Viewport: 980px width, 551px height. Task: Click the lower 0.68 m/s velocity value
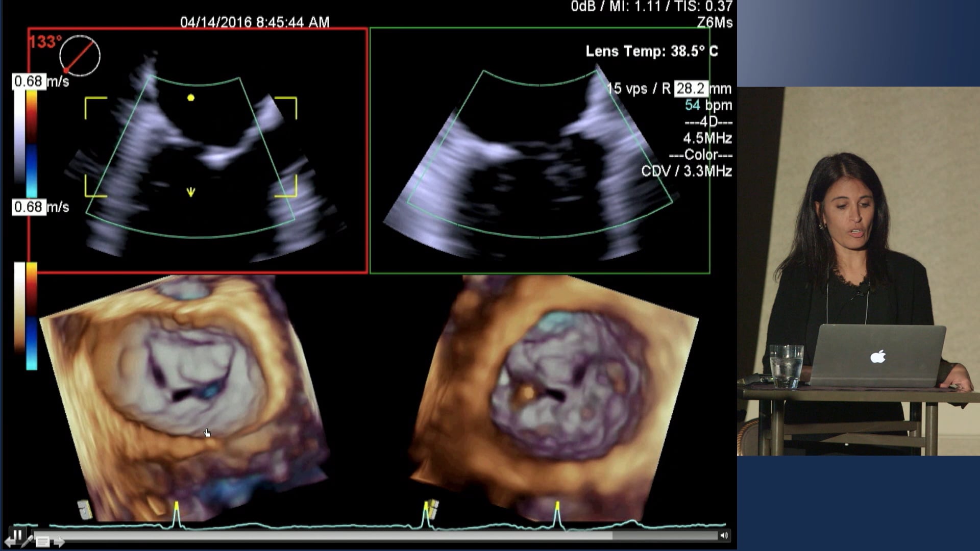pyautogui.click(x=28, y=207)
